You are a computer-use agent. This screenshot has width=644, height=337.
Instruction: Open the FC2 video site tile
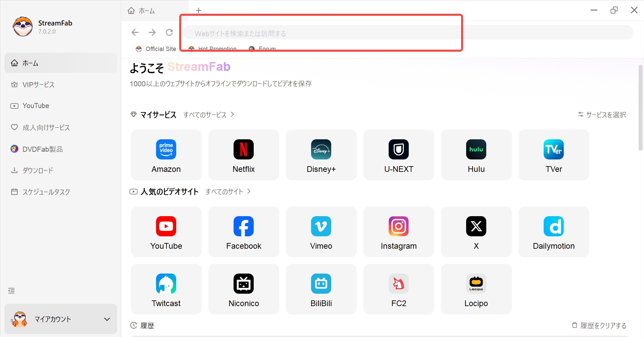[x=399, y=289]
